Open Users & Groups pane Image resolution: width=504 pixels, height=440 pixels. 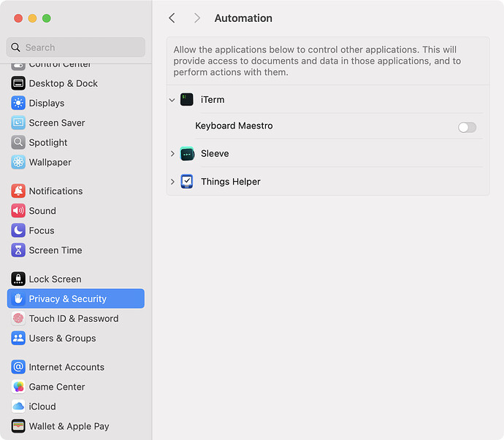point(62,339)
